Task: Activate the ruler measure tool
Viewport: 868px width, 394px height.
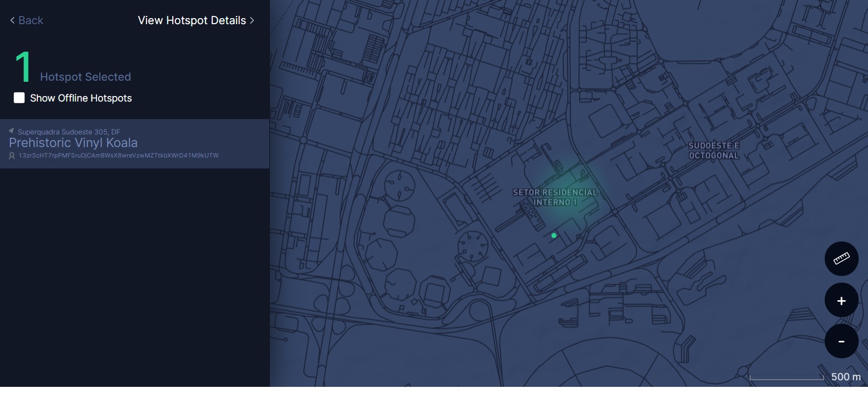Action: click(x=841, y=258)
